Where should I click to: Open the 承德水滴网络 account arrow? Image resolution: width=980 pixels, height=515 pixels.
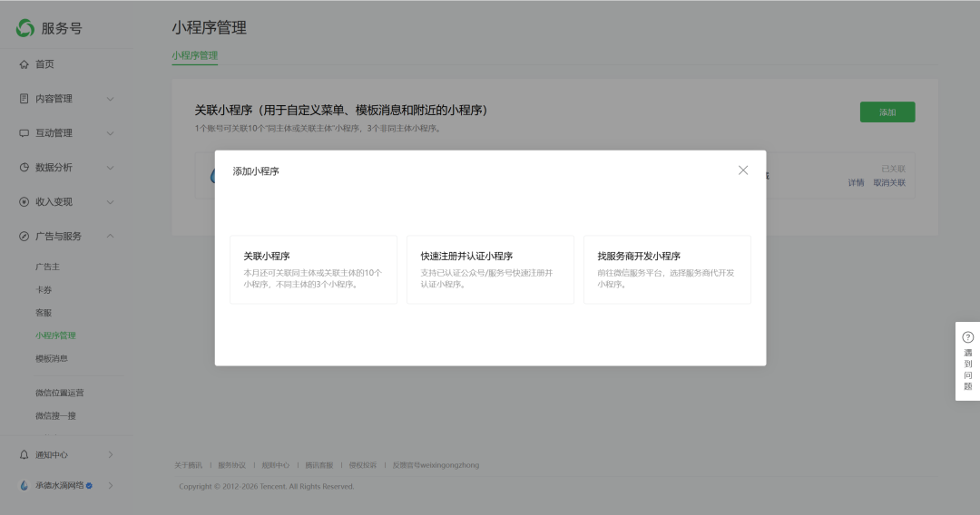[x=111, y=485]
